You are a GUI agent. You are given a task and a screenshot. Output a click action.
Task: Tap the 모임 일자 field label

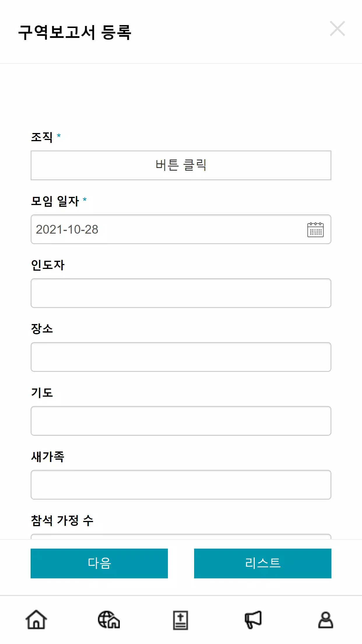55,201
